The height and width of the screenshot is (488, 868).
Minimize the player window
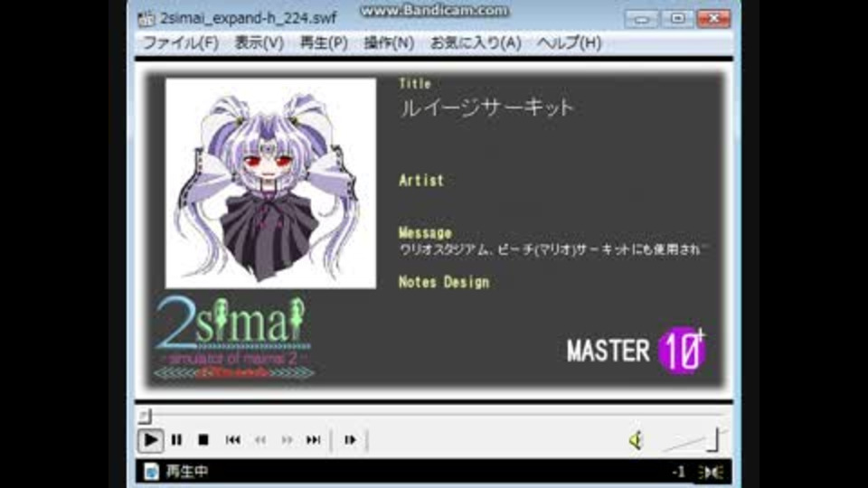click(x=641, y=19)
